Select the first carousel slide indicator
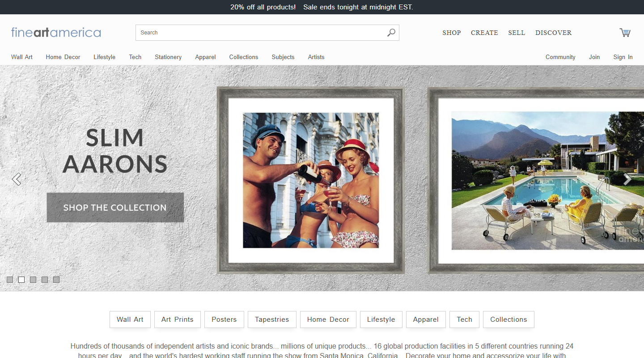The image size is (644, 358). tap(10, 280)
